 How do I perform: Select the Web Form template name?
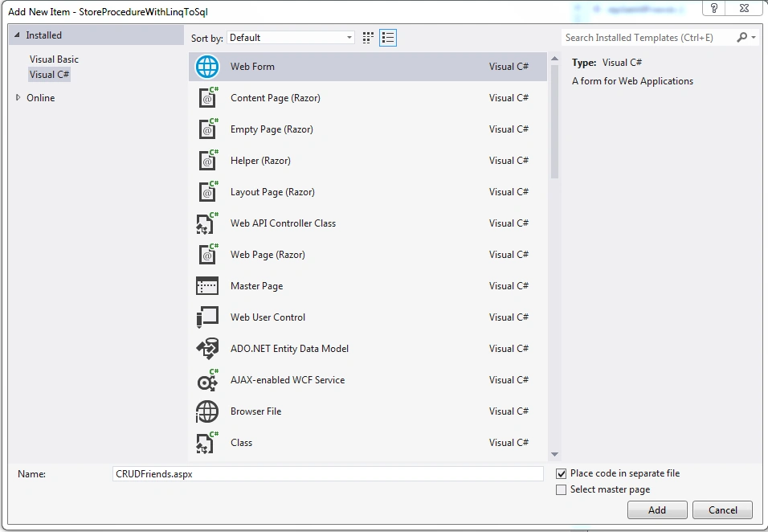click(252, 67)
